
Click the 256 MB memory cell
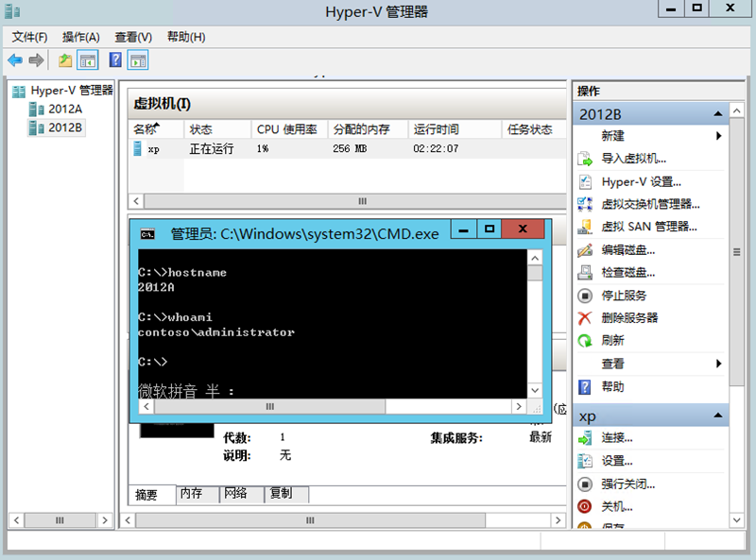[350, 149]
